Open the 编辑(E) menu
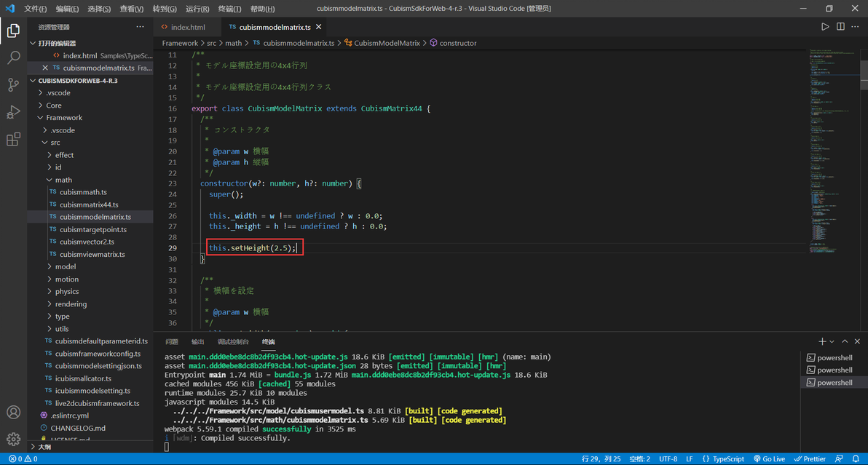 point(67,9)
